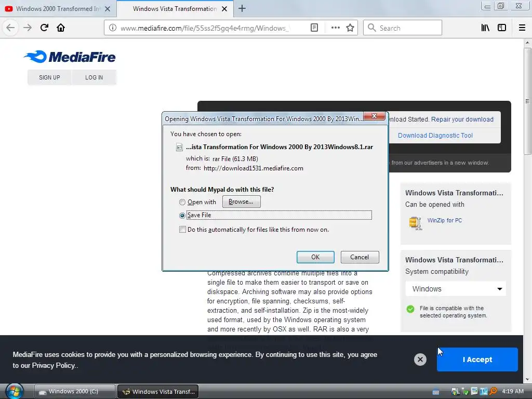Viewport: 532px width, 399px height.
Task: Open the Repair your download link
Action: coord(462,119)
